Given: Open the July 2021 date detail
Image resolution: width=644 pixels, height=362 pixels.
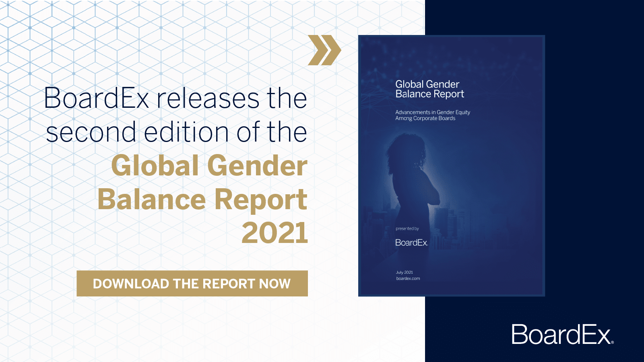Looking at the screenshot, I should coord(405,271).
